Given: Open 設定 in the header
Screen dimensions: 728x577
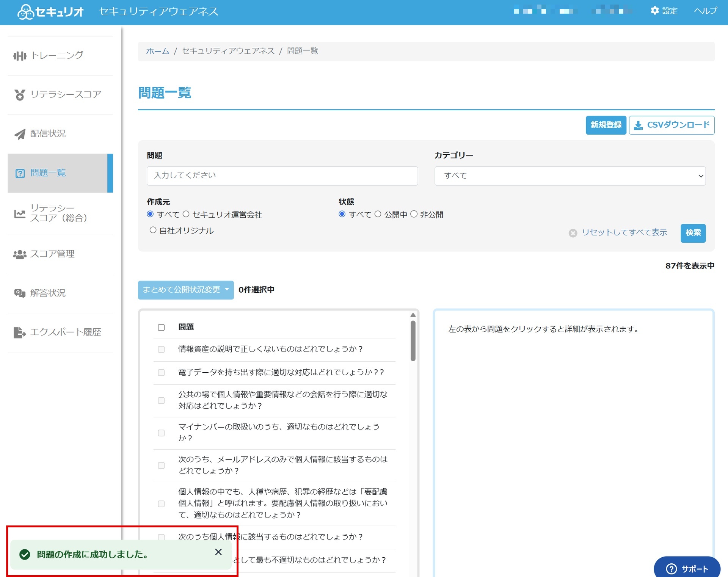Looking at the screenshot, I should 664,11.
